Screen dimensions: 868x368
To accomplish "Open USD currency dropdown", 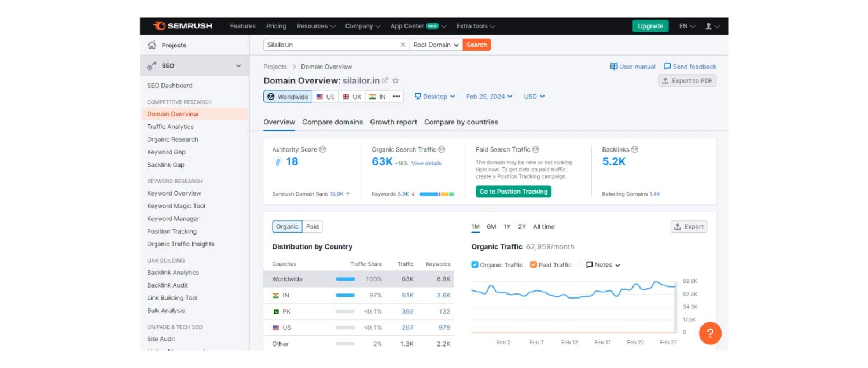I will [535, 97].
